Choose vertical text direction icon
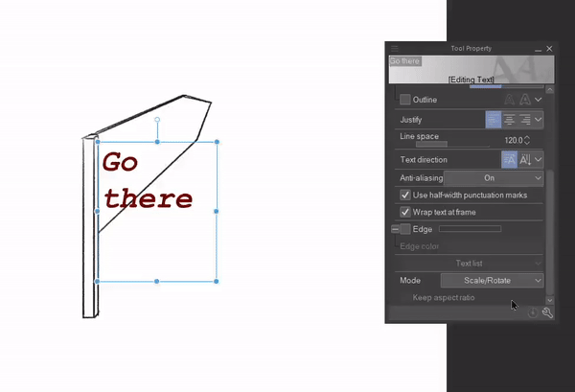The width and height of the screenshot is (575, 392). click(x=525, y=159)
